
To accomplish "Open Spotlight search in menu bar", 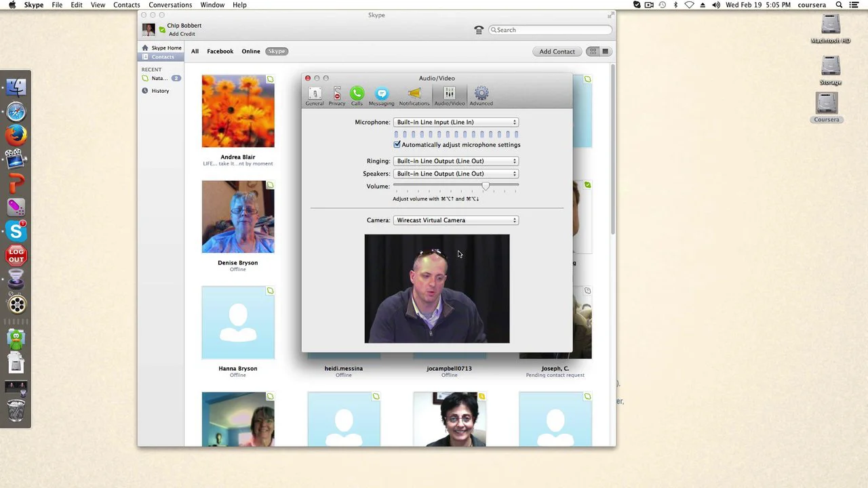I will (839, 5).
